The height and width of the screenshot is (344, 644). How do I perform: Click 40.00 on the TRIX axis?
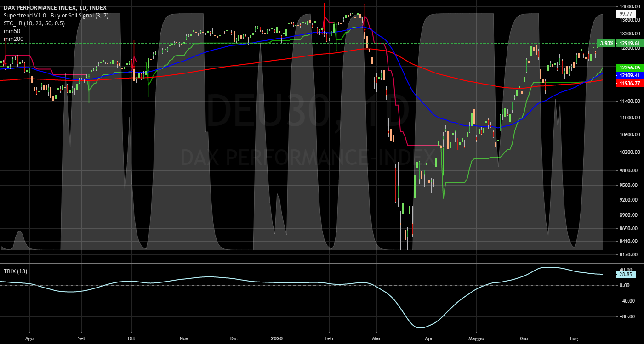point(626,270)
